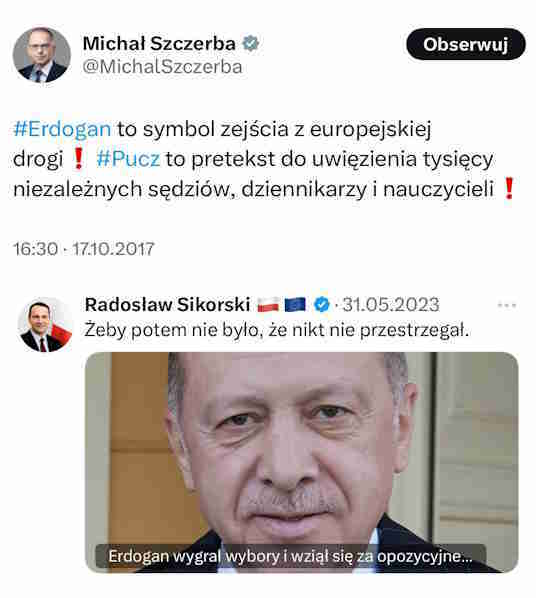Open the Erdogan photo link preview
This screenshot has width=536, height=598.
tap(301, 462)
